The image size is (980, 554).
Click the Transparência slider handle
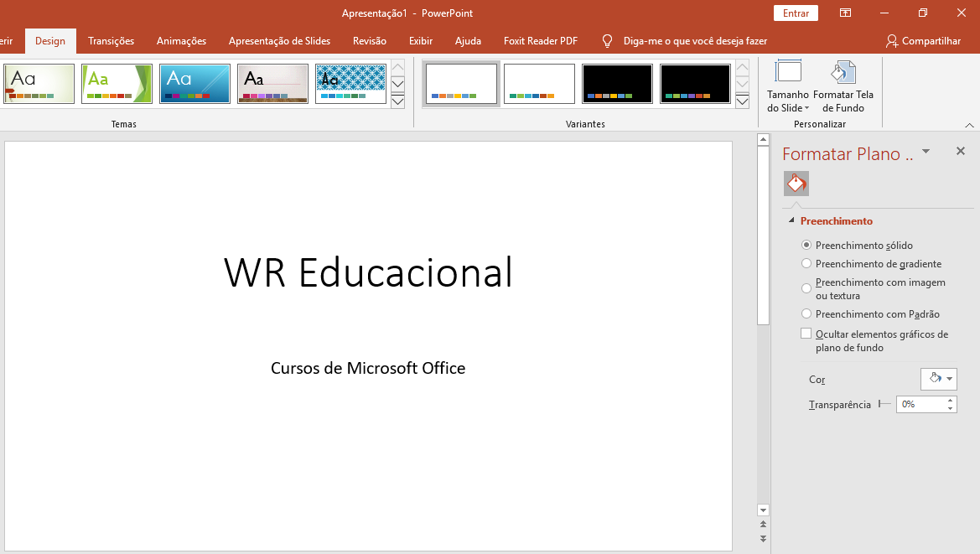pos(880,404)
